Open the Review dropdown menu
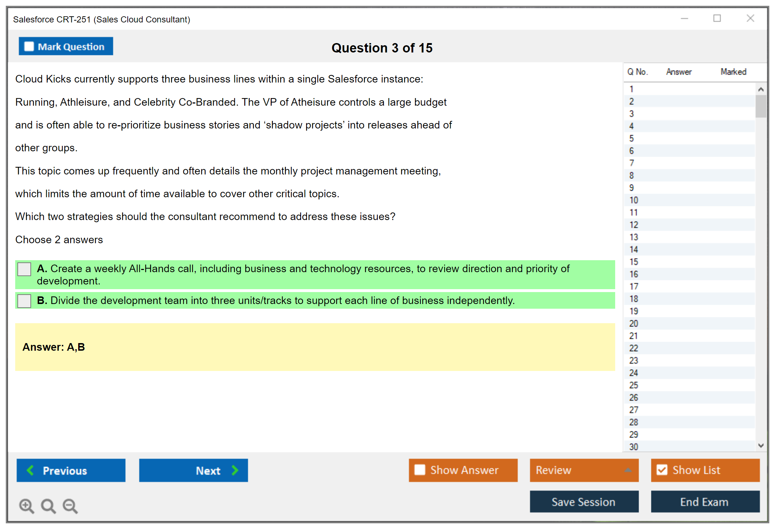Screen dimensions: 778x532 pyautogui.click(x=628, y=470)
